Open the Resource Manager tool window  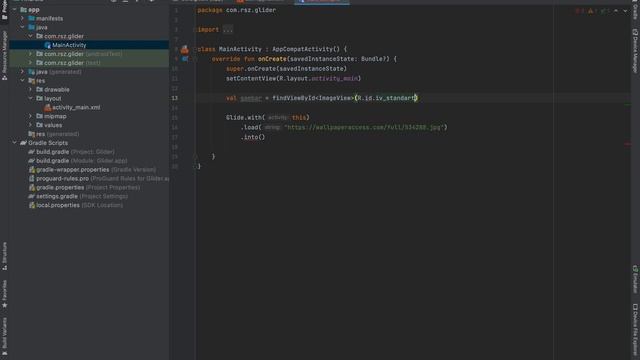pyautogui.click(x=4, y=55)
